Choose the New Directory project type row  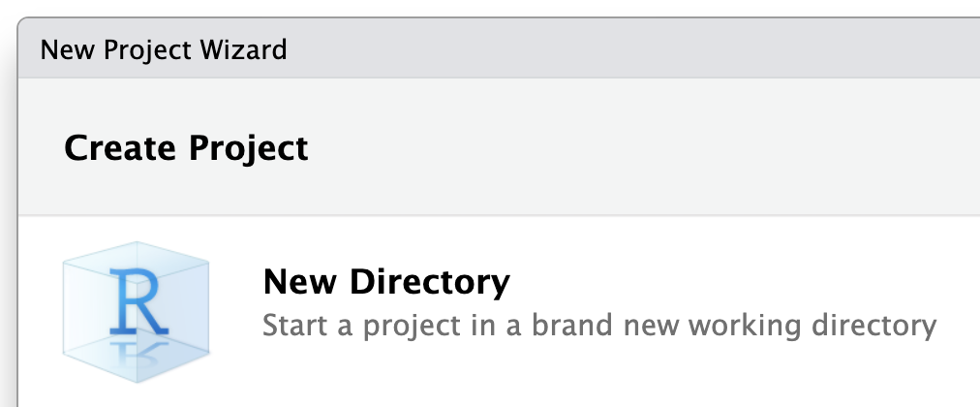[x=499, y=311]
